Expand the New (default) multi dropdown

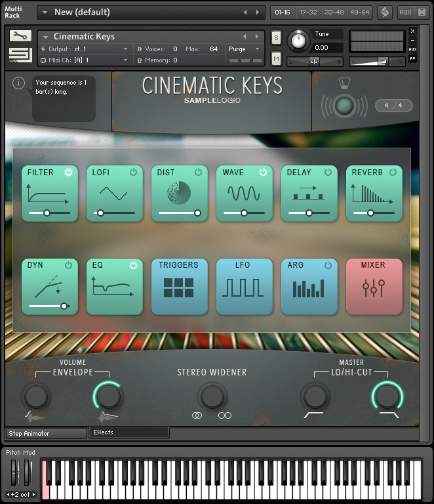click(x=45, y=12)
